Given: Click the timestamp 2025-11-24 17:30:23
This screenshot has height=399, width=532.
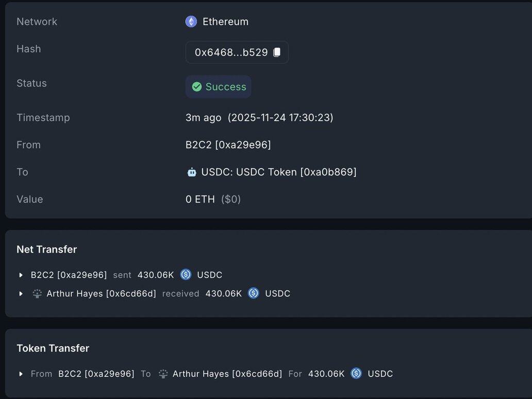Looking at the screenshot, I should pyautogui.click(x=280, y=118).
